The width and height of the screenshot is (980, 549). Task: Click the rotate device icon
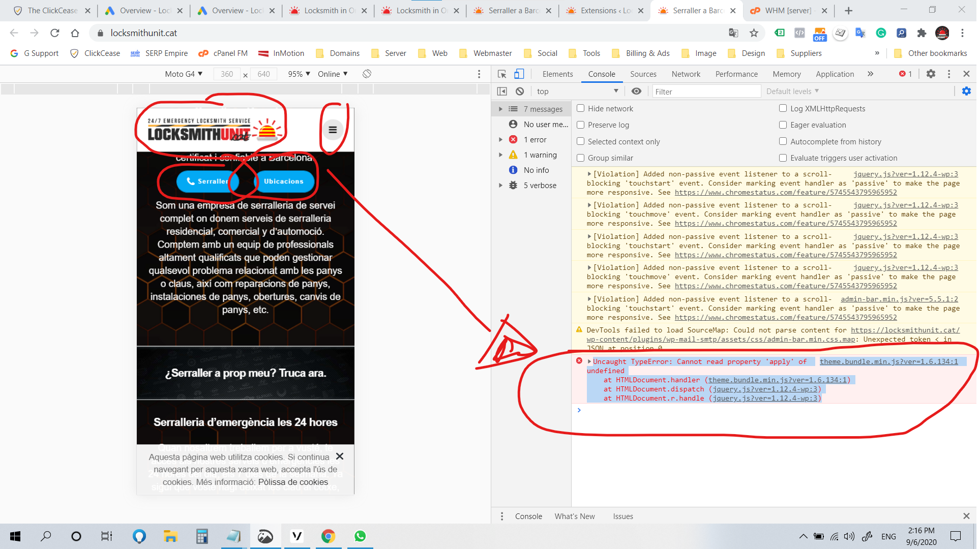pos(367,74)
